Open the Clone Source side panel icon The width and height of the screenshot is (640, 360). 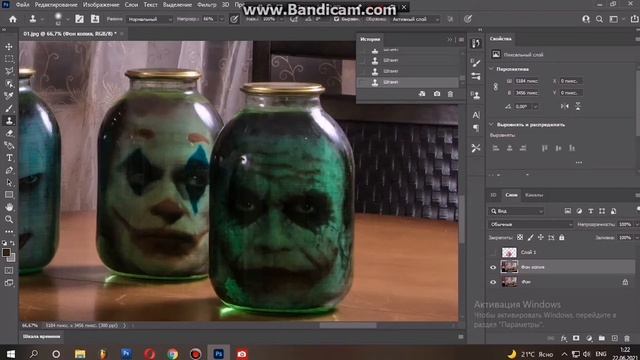click(x=476, y=95)
